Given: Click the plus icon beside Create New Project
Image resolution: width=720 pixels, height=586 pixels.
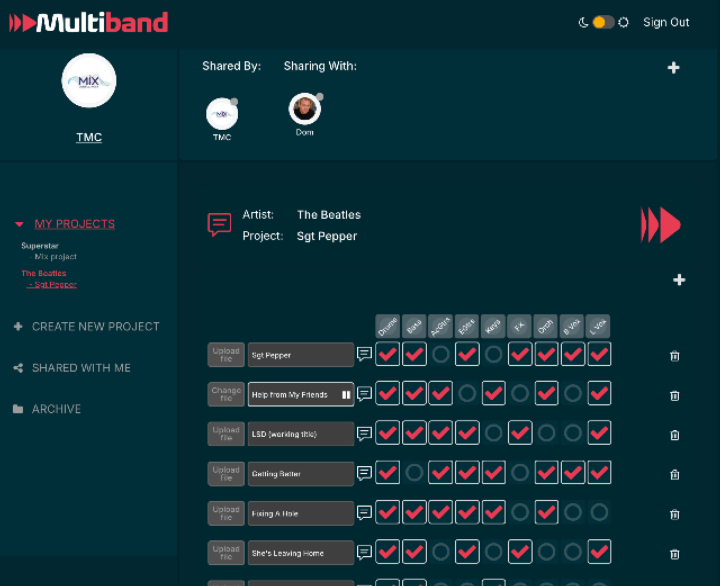Looking at the screenshot, I should pos(18,327).
